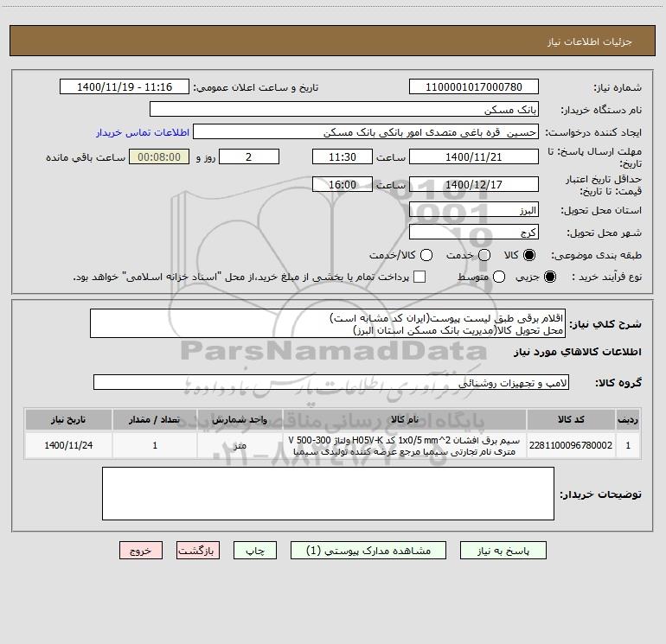Click the کد کالا column header
This screenshot has width=666, height=644.
tap(571, 420)
